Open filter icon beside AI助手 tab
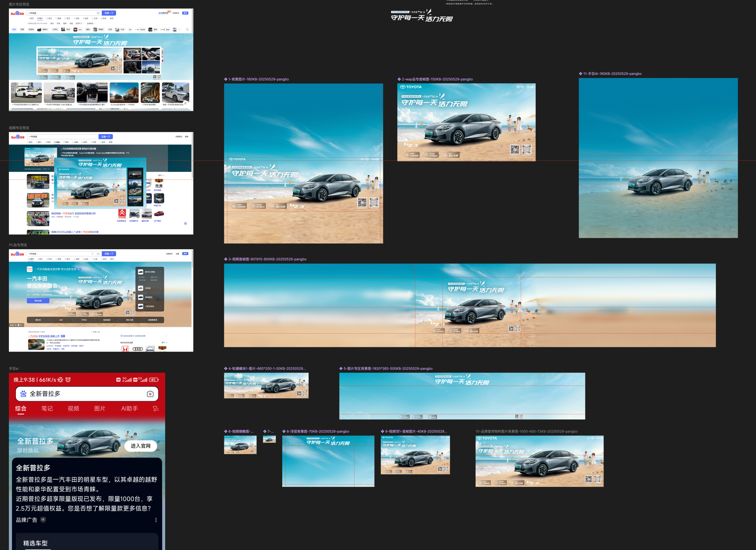Viewport: 756px width, 550px height. (156, 408)
